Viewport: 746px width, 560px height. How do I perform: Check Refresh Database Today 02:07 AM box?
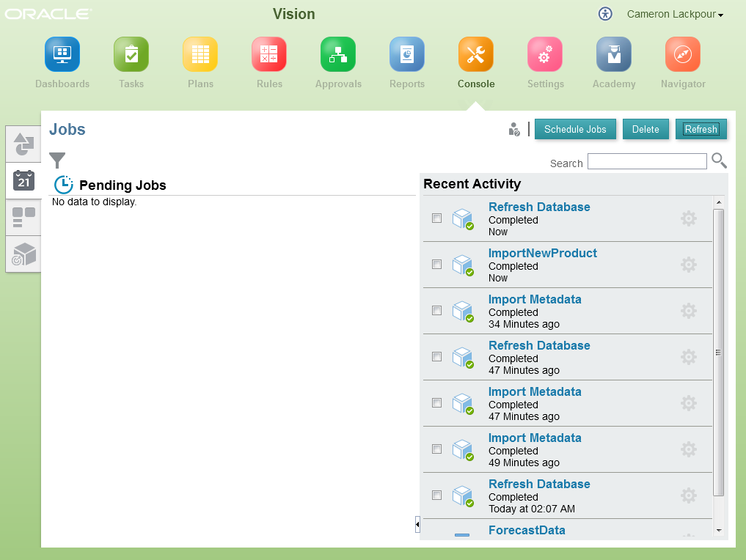coord(436,495)
